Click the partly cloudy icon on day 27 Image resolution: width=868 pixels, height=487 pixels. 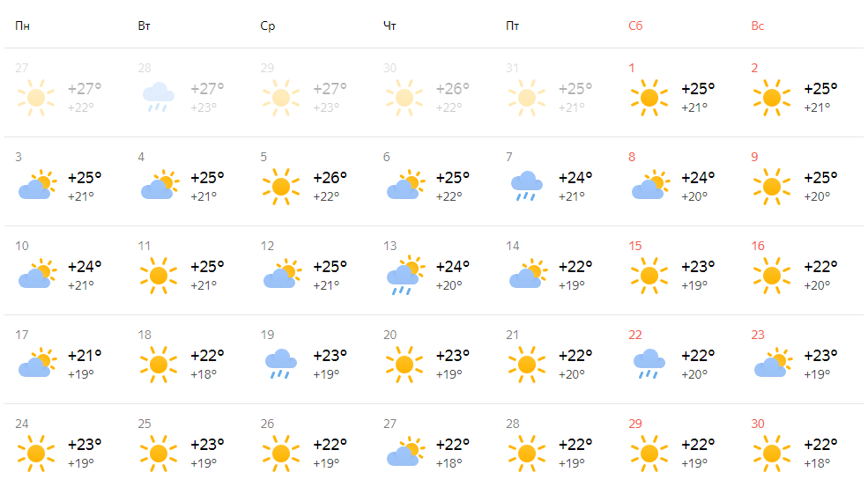[404, 453]
